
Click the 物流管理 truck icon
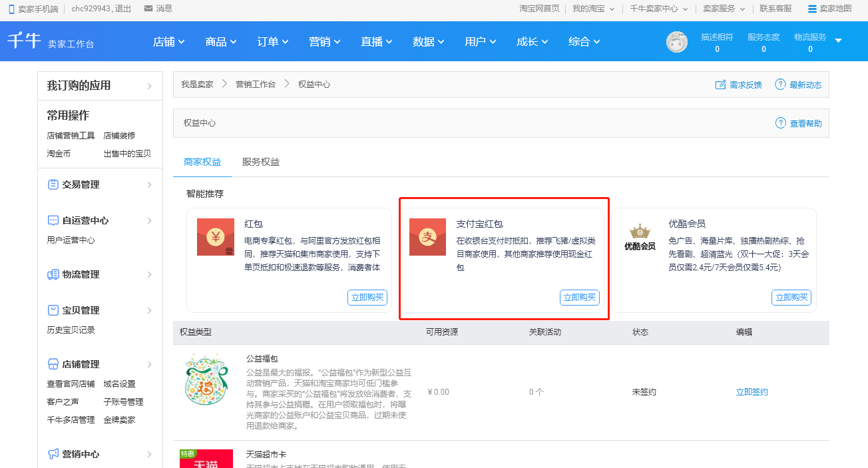click(x=53, y=274)
